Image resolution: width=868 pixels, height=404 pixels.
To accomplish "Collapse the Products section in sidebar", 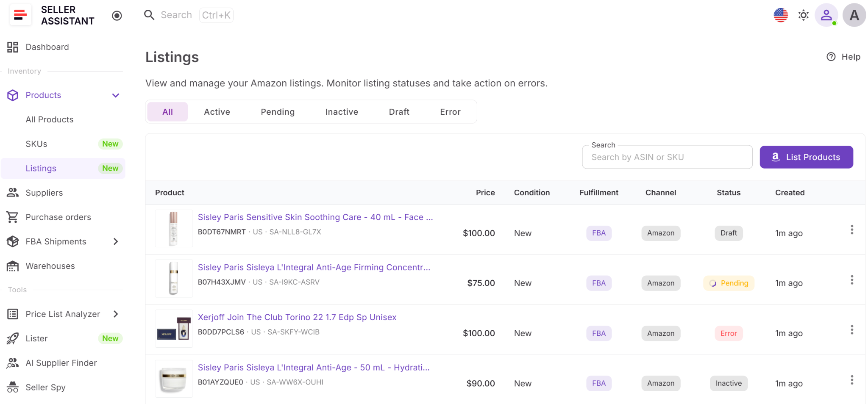I will click(115, 95).
